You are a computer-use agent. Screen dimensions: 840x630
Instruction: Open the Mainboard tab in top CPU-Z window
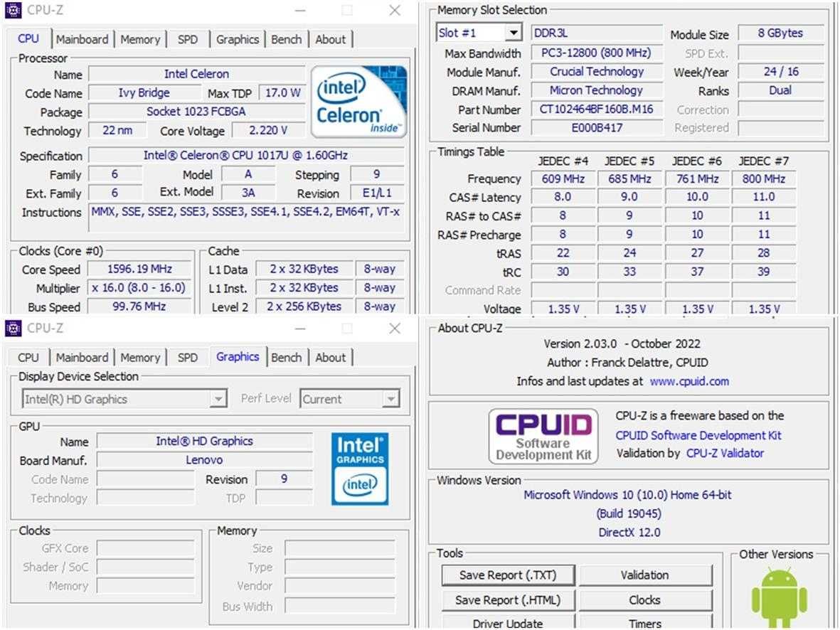point(82,40)
